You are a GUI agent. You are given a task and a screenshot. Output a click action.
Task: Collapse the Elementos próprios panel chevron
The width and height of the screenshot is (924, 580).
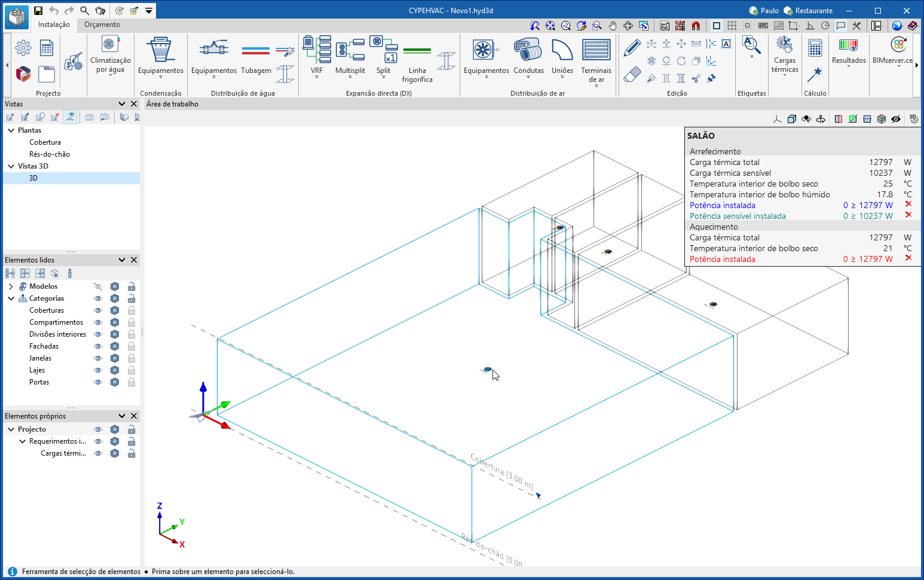pyautogui.click(x=122, y=416)
